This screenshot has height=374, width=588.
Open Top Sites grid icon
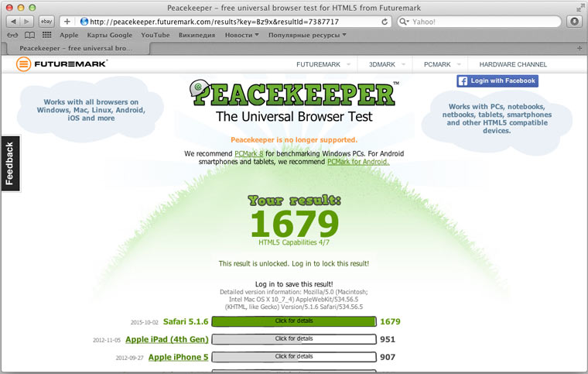pos(47,35)
